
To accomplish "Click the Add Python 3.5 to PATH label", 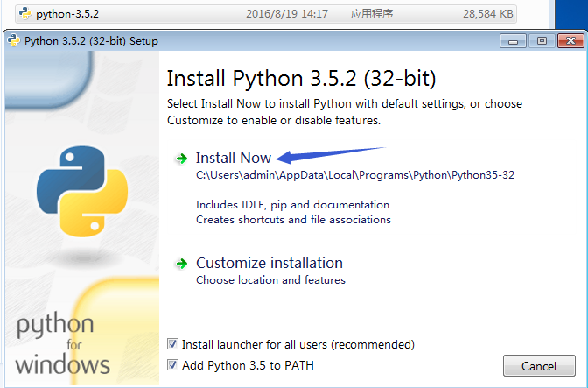I will click(x=248, y=365).
